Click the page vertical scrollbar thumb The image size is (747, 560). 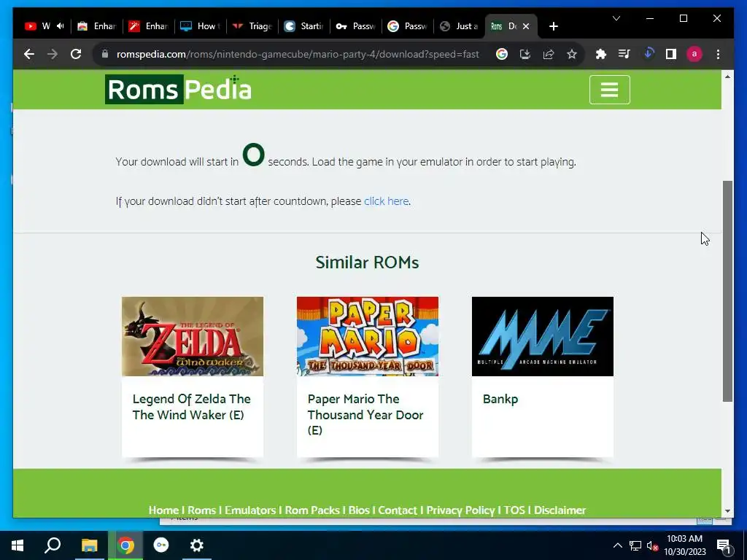click(727, 291)
